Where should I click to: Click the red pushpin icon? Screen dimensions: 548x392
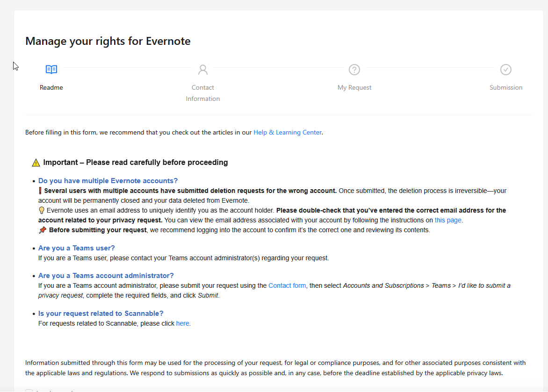[43, 230]
